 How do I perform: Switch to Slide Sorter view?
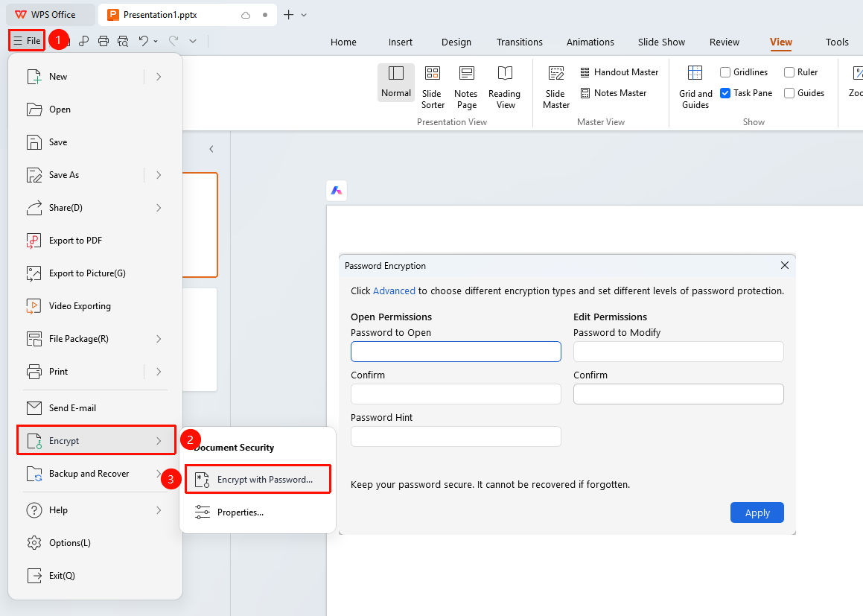(x=433, y=88)
